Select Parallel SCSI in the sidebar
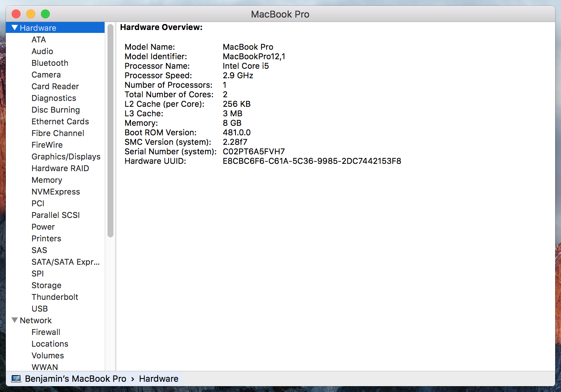Viewport: 561px width, 392px height. [x=56, y=215]
